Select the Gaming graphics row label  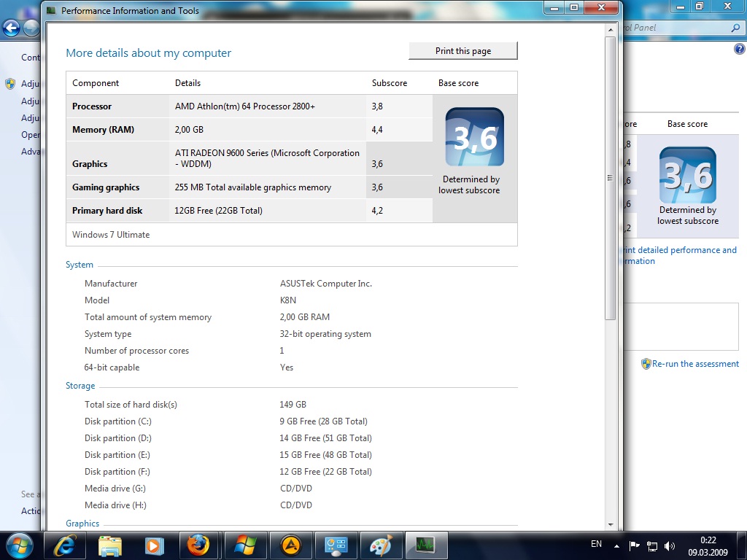[x=106, y=187]
